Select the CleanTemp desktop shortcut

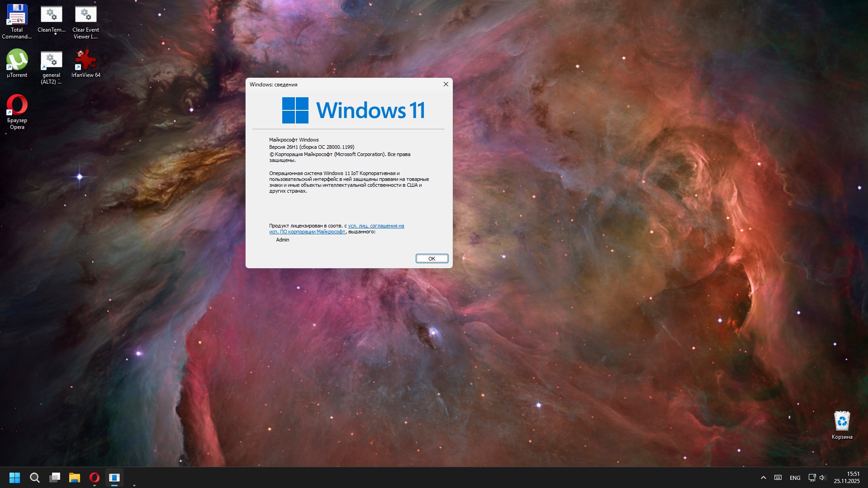[x=51, y=19]
